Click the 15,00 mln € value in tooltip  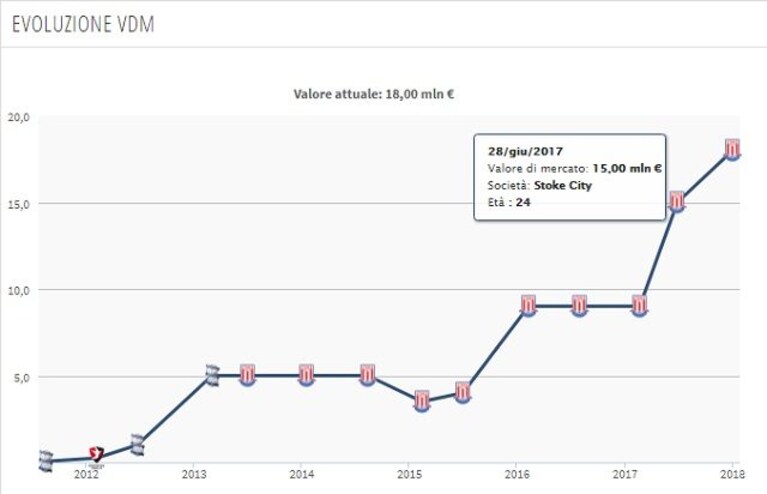coord(627,168)
